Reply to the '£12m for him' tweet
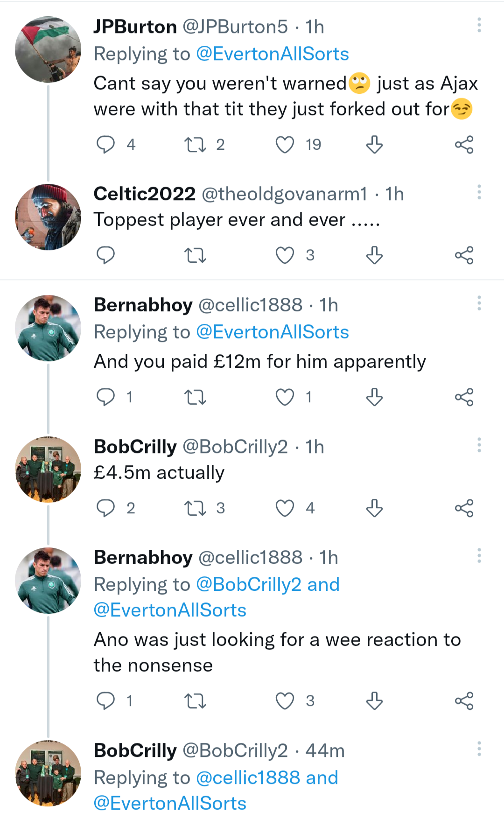This screenshot has height=819, width=504. click(x=105, y=397)
